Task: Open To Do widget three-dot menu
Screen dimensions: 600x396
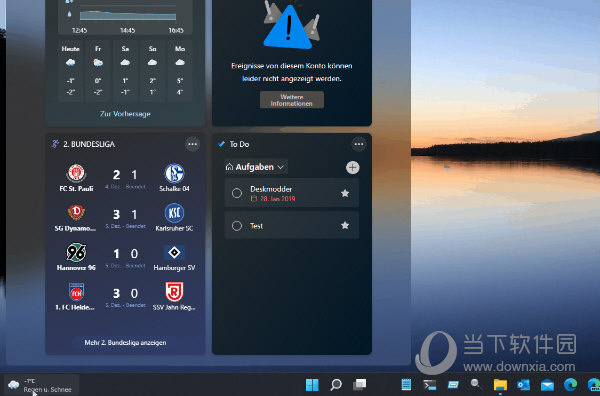Action: click(359, 144)
